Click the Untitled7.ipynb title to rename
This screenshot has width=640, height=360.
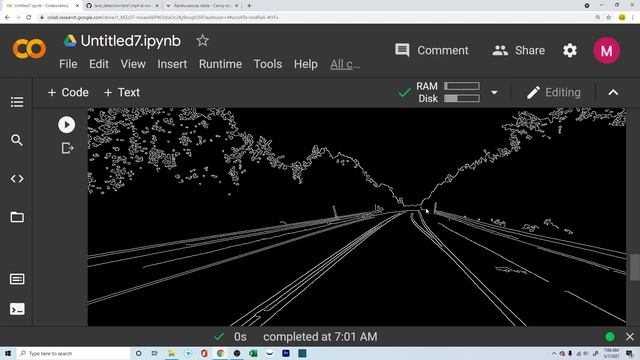[131, 41]
